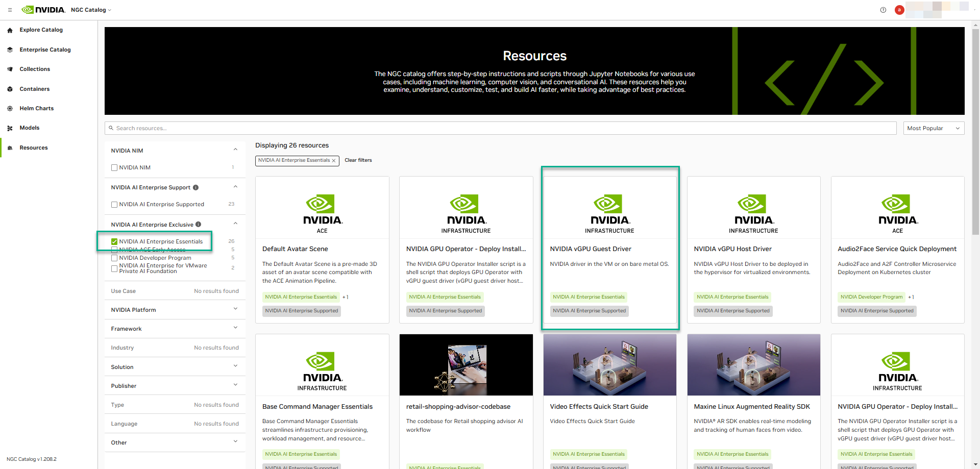
Task: Expand the Other filter
Action: (x=235, y=441)
